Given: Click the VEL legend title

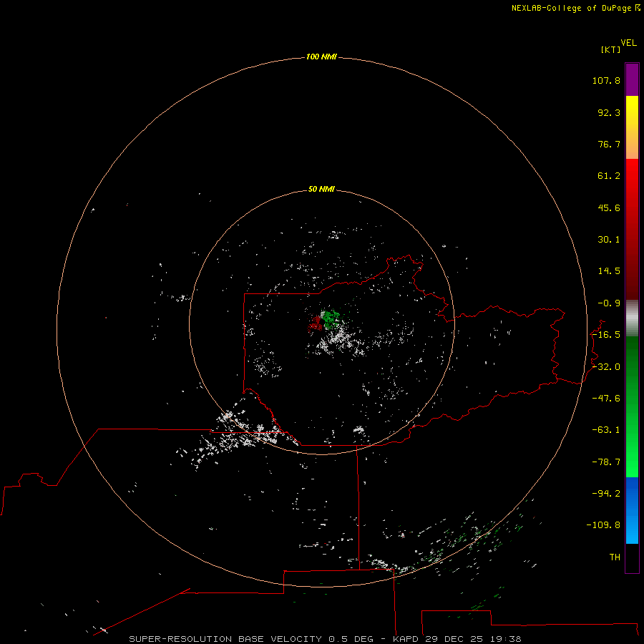Looking at the screenshot, I should click(628, 43).
